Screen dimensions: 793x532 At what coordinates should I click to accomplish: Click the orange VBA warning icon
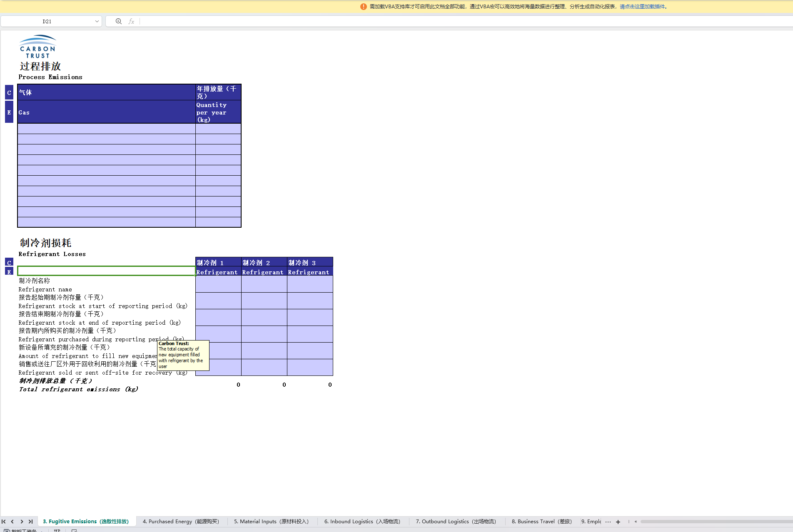click(x=363, y=7)
